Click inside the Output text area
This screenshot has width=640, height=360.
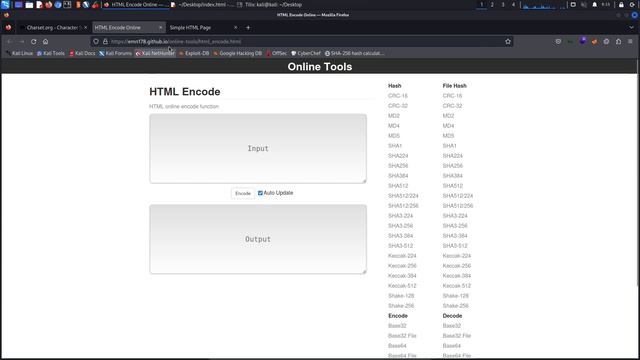[258, 239]
